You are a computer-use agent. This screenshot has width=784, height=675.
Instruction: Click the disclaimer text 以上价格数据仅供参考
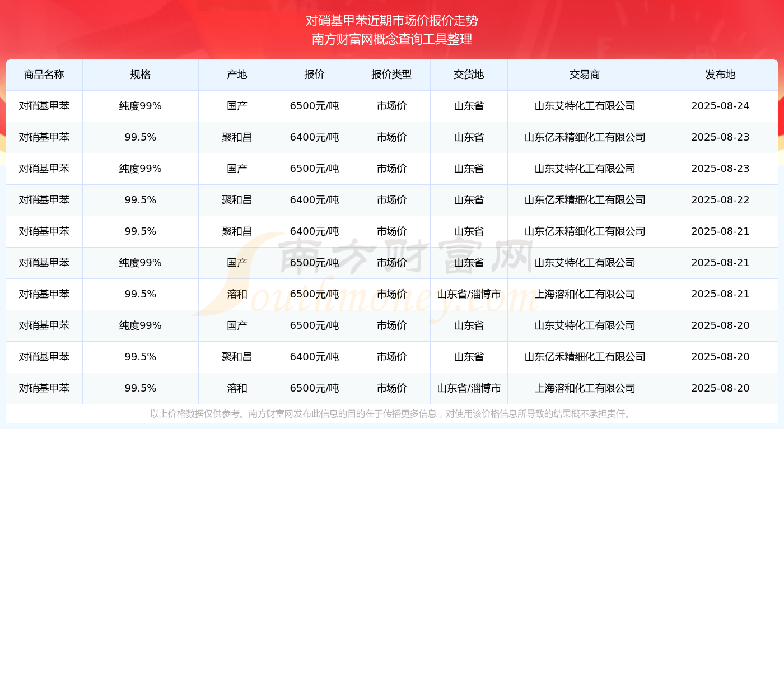[194, 414]
